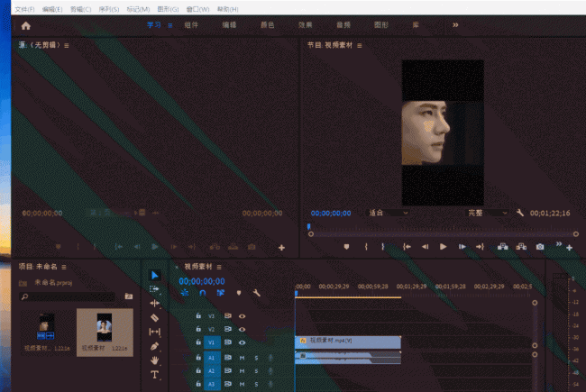Hide track V1 output with eye icon

point(243,342)
